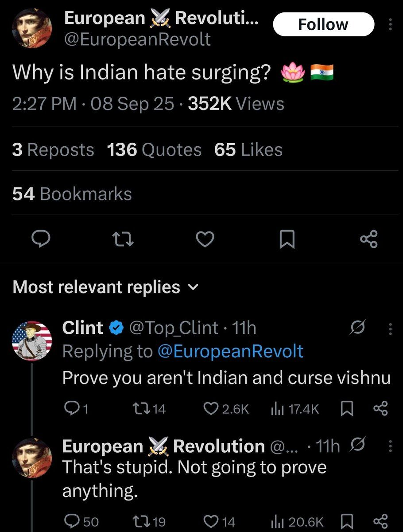Open more options on Clint's reply

(x=390, y=329)
